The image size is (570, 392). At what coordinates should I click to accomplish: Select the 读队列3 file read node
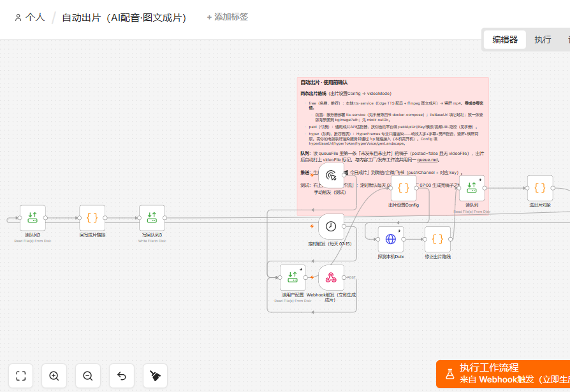point(33,218)
